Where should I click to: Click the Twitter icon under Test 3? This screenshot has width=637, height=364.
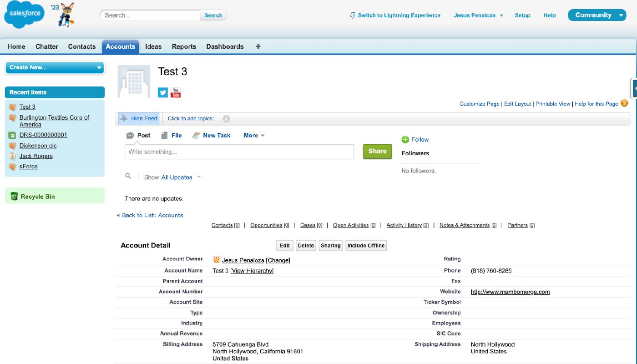pyautogui.click(x=163, y=92)
